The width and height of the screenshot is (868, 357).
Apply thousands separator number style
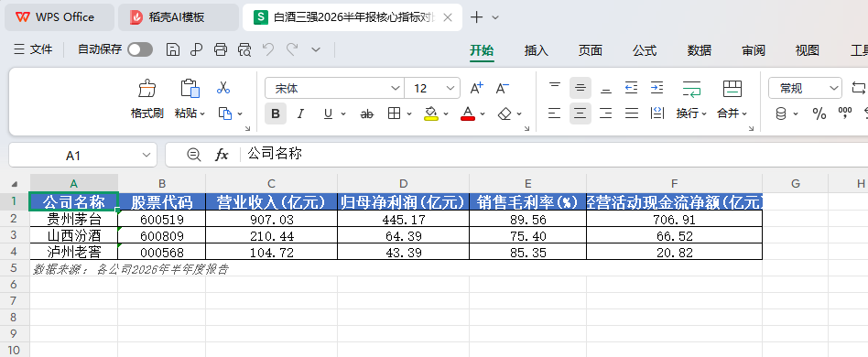(845, 114)
